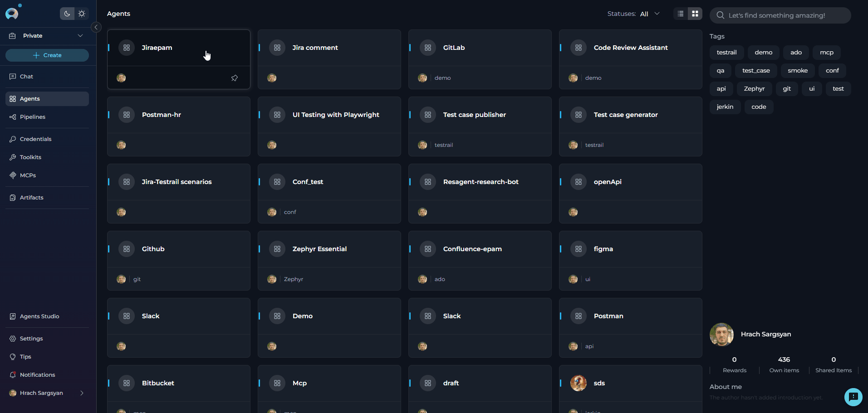The height and width of the screenshot is (413, 868).
Task: Filter by the code tag
Action: coord(759,107)
